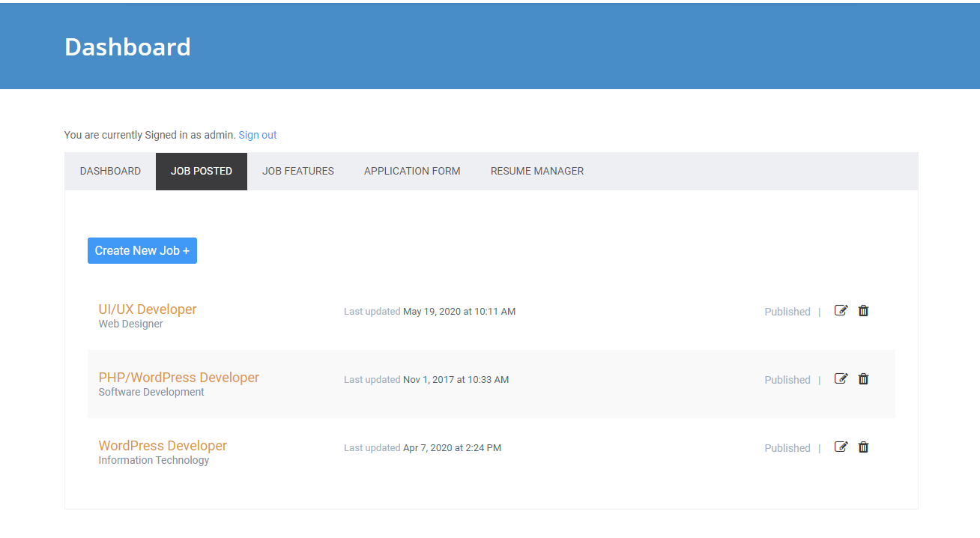Edit the WordPress Developer job posting
The height and width of the screenshot is (538, 980).
pyautogui.click(x=841, y=447)
